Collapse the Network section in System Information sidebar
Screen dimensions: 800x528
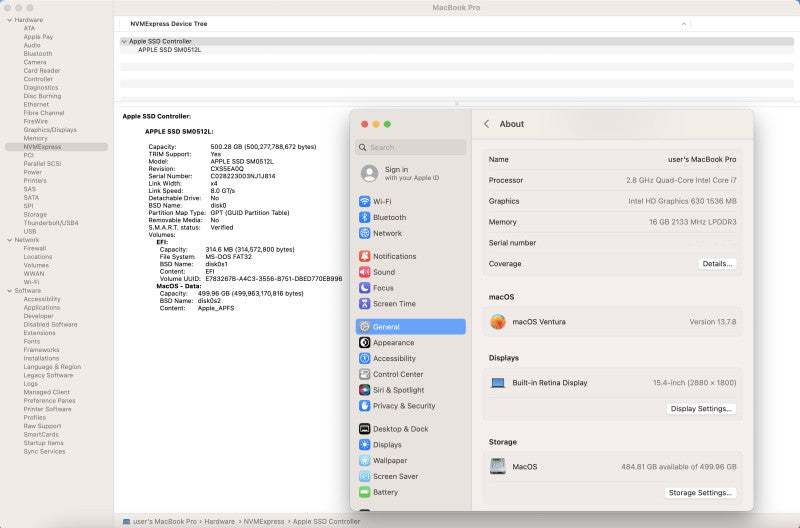click(x=9, y=240)
